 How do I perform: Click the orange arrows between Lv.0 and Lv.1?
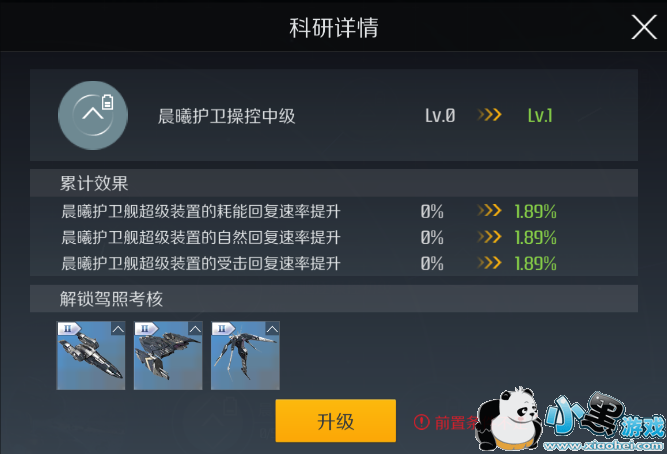click(489, 115)
